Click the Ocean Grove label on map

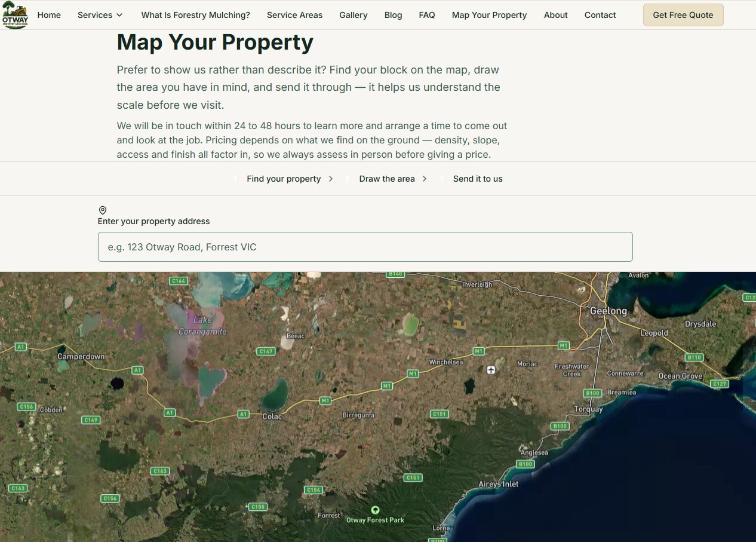(681, 376)
